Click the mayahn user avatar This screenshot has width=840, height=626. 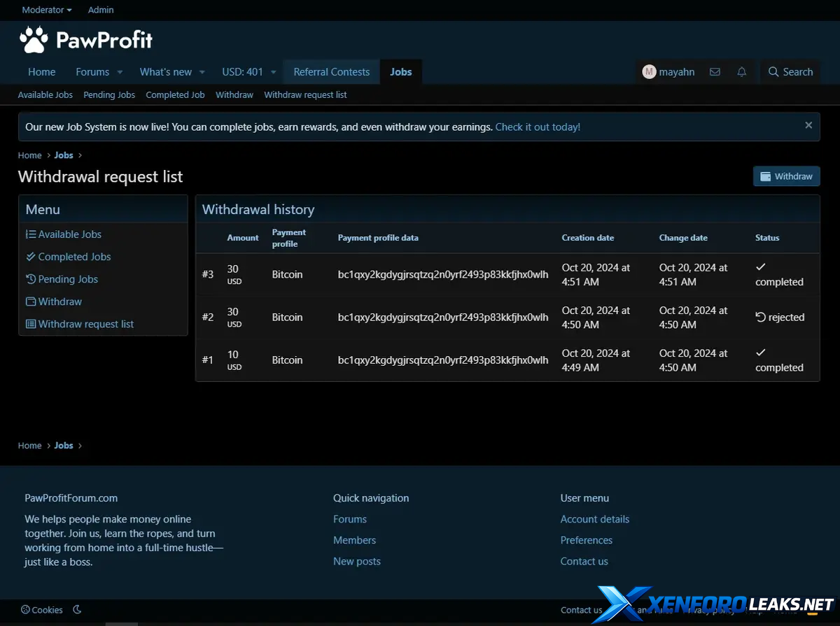pyautogui.click(x=649, y=72)
